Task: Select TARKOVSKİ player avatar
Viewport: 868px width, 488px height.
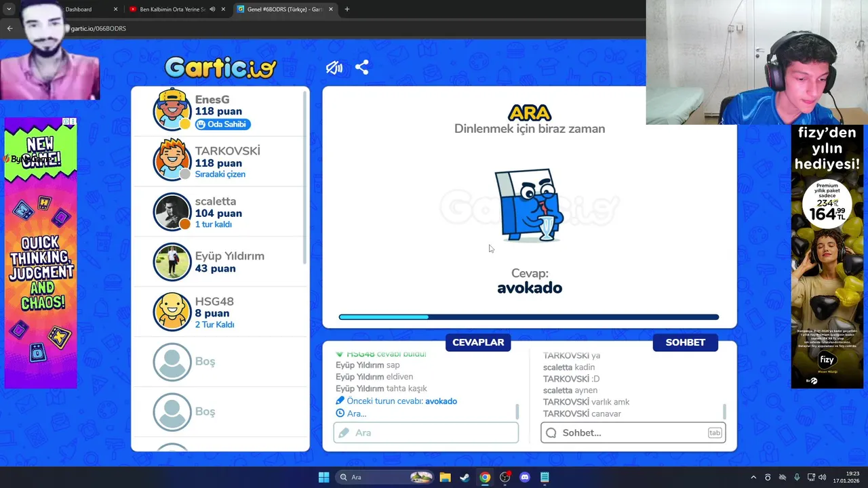Action: pyautogui.click(x=172, y=161)
